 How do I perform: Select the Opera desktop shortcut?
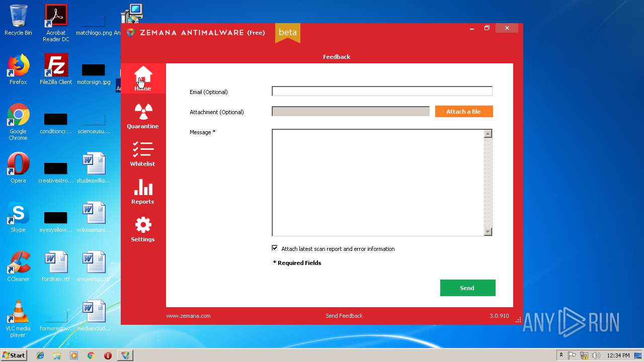click(x=18, y=168)
